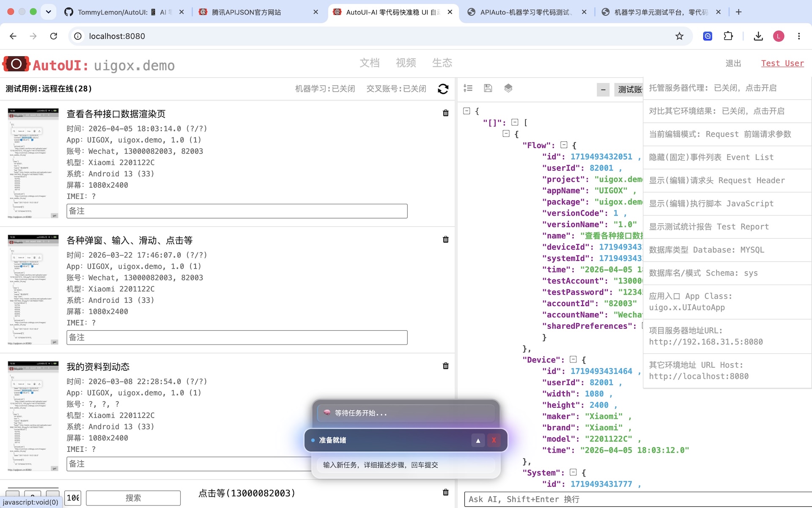The width and height of the screenshot is (812, 508).
Task: Collapse the "[]" array node
Action: pyautogui.click(x=515, y=122)
